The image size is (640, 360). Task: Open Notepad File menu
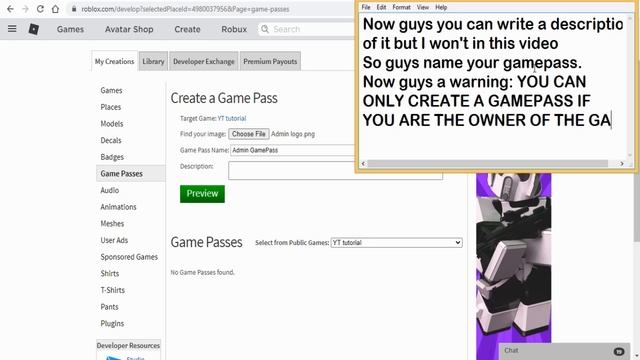click(x=366, y=7)
